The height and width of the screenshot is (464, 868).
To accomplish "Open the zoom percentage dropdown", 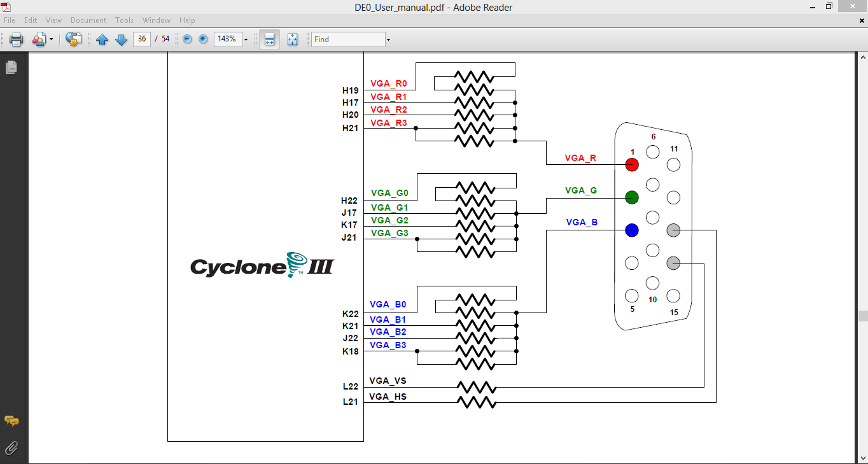I will [246, 39].
